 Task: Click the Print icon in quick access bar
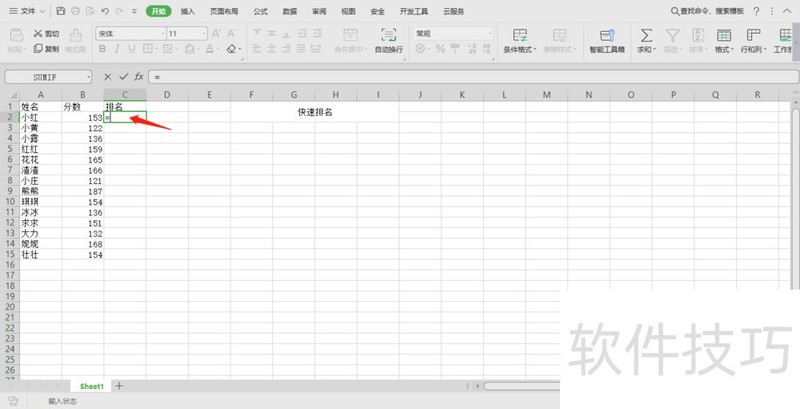[76, 11]
